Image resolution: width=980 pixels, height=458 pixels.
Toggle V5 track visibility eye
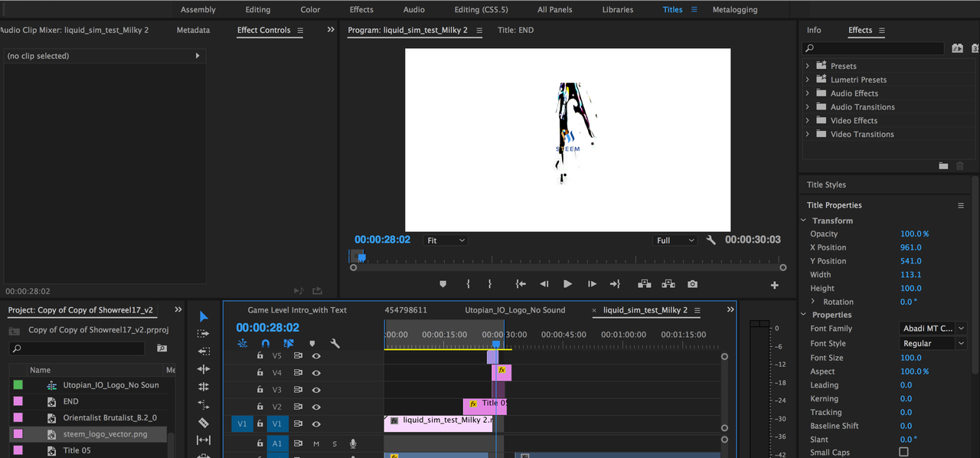pos(315,356)
